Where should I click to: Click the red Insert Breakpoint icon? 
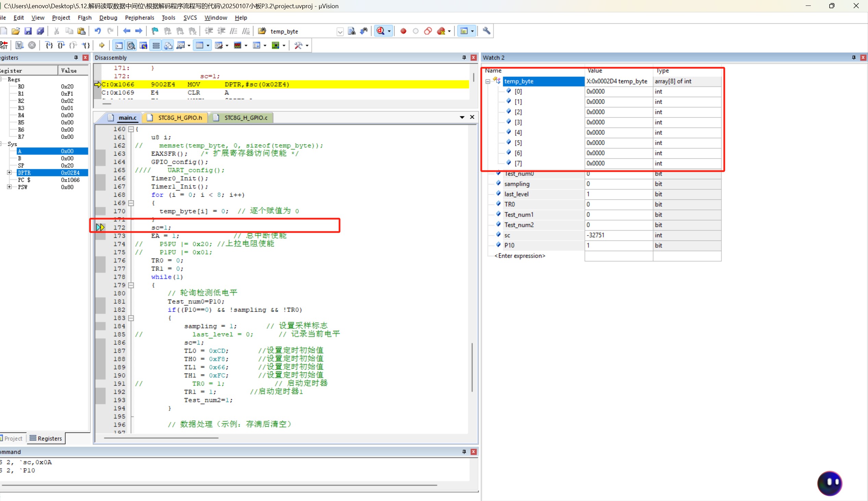403,31
